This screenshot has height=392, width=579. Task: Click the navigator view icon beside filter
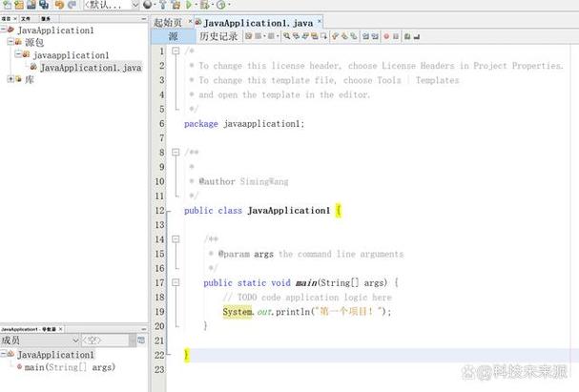141,340
